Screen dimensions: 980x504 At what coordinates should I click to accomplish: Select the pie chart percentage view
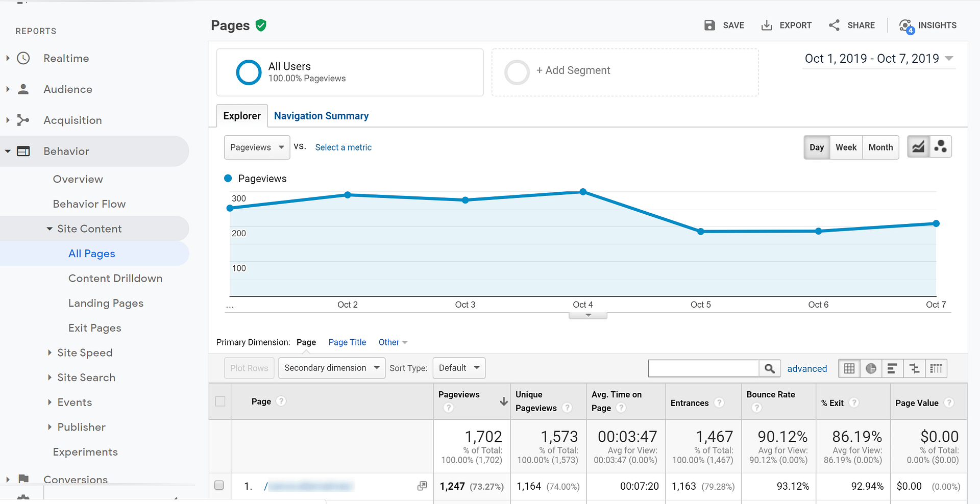tap(871, 368)
